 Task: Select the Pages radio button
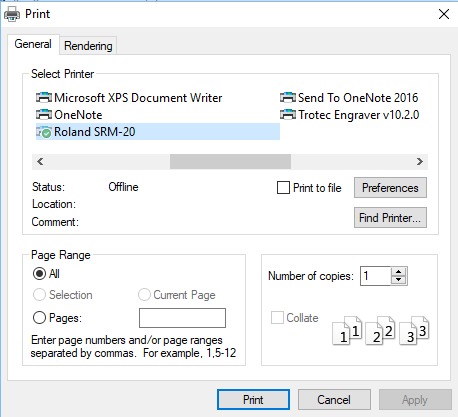point(39,318)
